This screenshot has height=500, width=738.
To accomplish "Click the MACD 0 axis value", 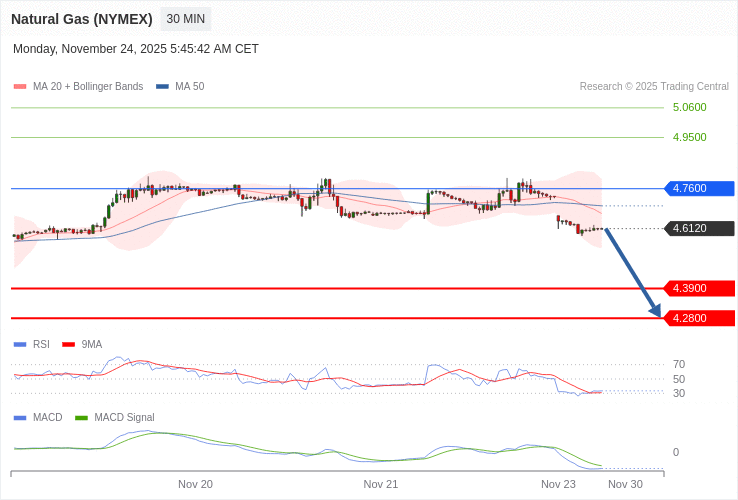I will point(676,452).
